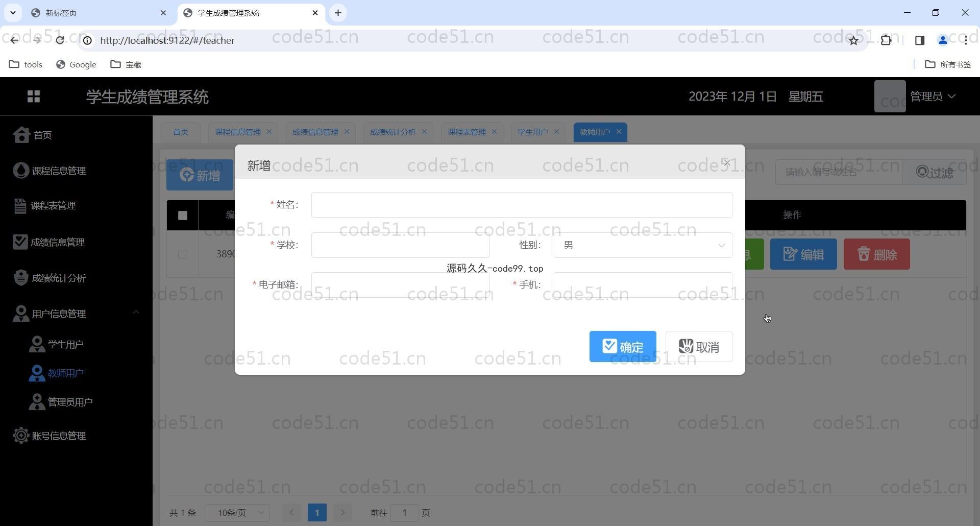Click the admin avatar image

click(x=890, y=96)
